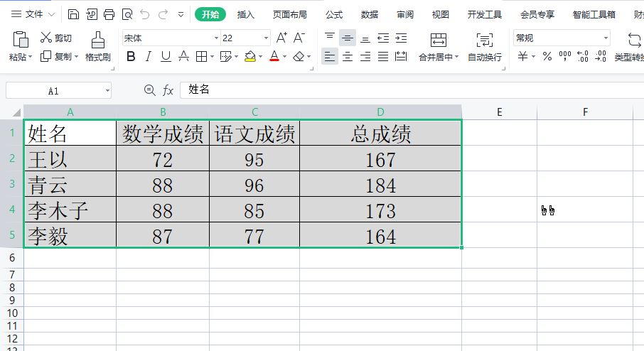This screenshot has width=644, height=351.
Task: Click 复制 (Copy) icon
Action: [x=45, y=56]
